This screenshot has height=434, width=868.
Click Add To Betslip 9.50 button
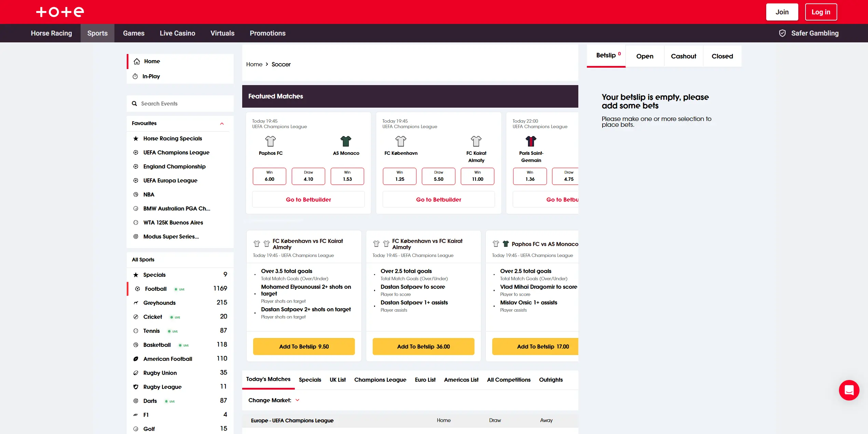(304, 347)
